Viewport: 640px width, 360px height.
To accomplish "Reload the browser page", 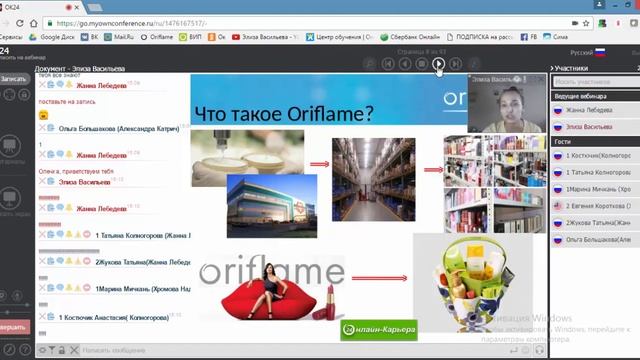I will [x=20, y=23].
